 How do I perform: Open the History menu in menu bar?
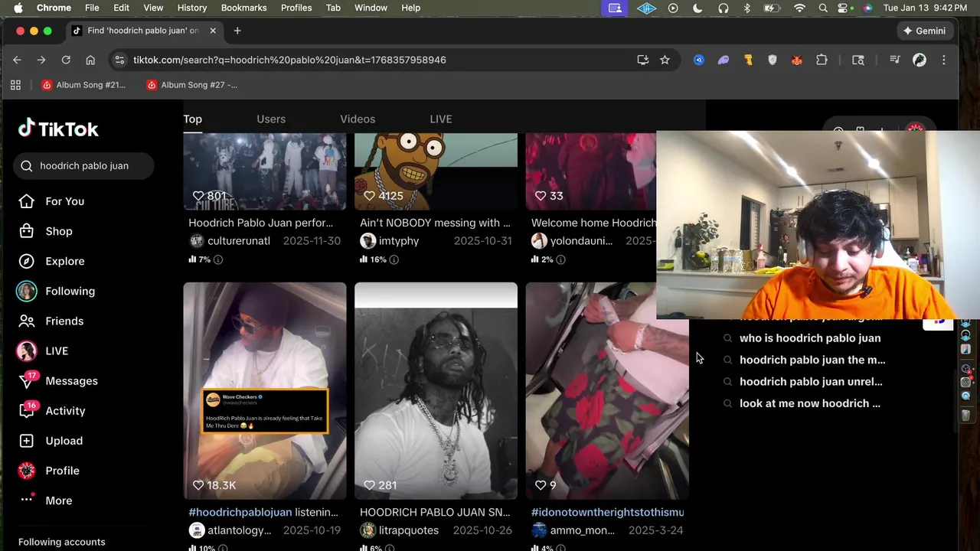(x=192, y=8)
